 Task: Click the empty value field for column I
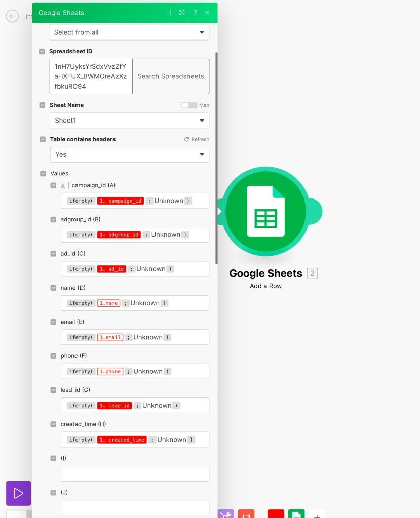pos(135,473)
